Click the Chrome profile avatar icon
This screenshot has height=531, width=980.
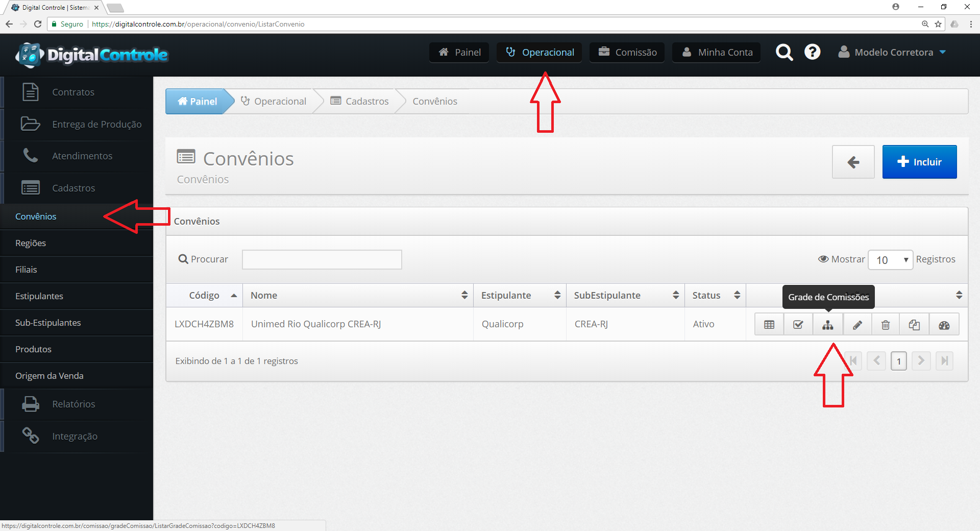coord(896,7)
